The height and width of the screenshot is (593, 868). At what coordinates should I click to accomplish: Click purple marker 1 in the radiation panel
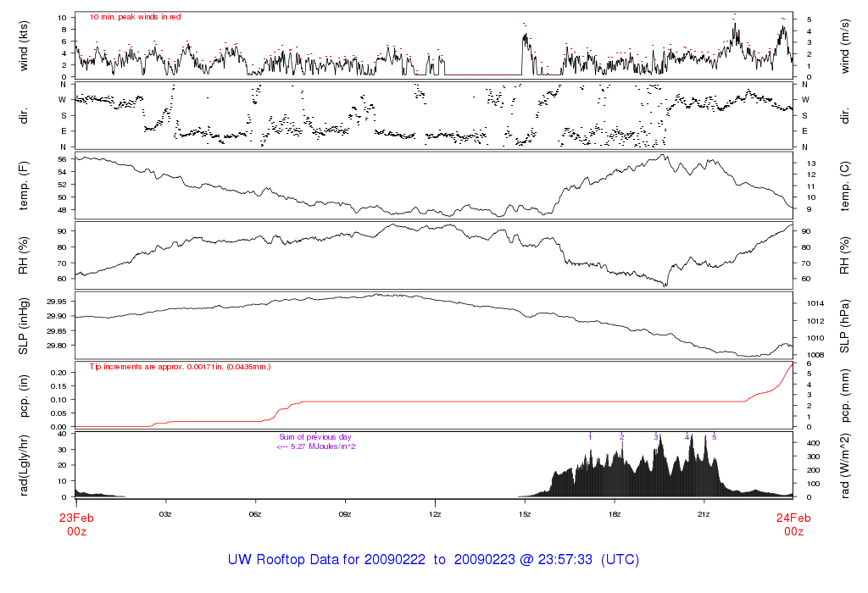click(590, 437)
